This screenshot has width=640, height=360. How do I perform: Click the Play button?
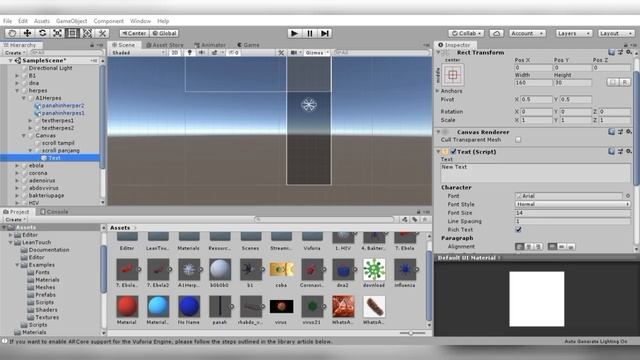click(294, 33)
